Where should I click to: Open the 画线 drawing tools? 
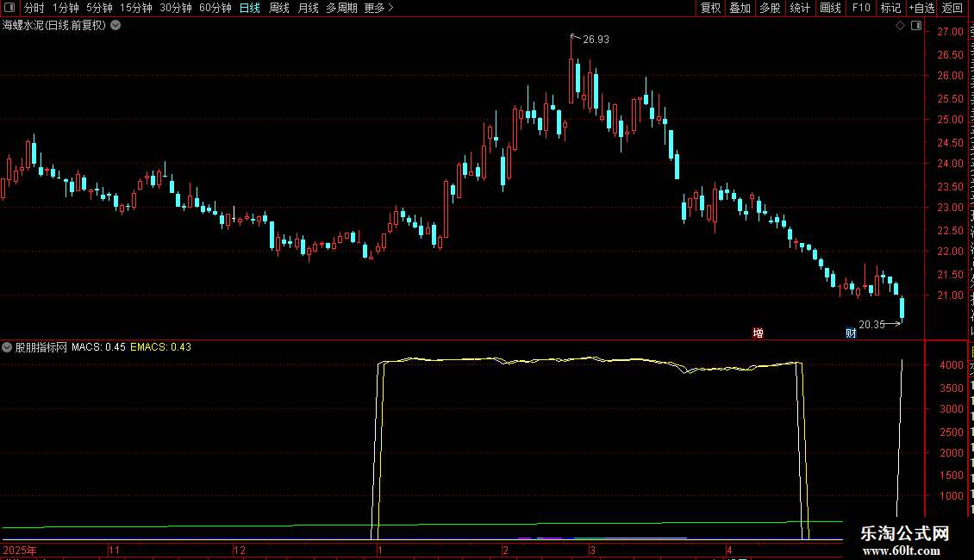tap(831, 8)
